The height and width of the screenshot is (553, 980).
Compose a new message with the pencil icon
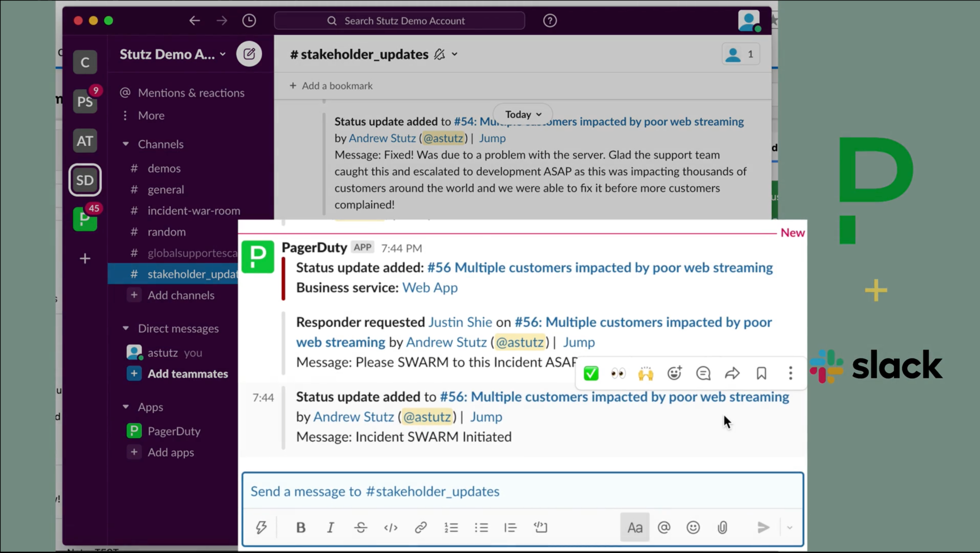tap(249, 54)
